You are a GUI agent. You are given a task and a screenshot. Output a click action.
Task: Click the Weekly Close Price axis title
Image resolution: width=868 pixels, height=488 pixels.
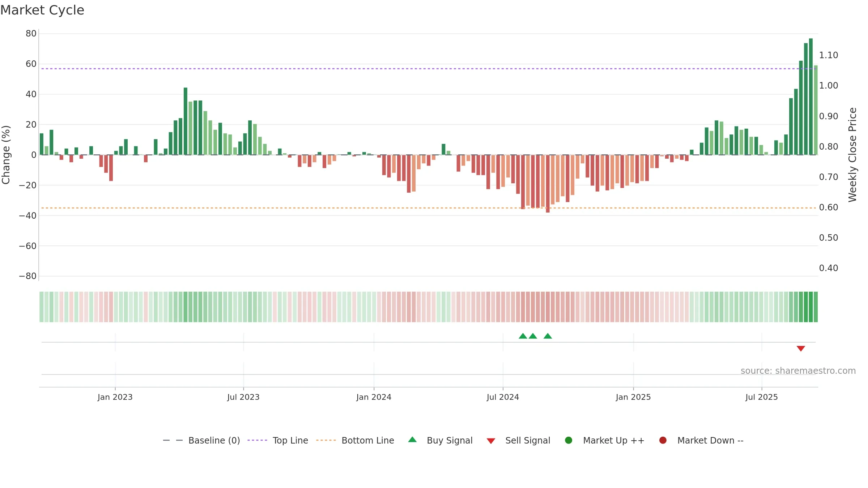852,155
